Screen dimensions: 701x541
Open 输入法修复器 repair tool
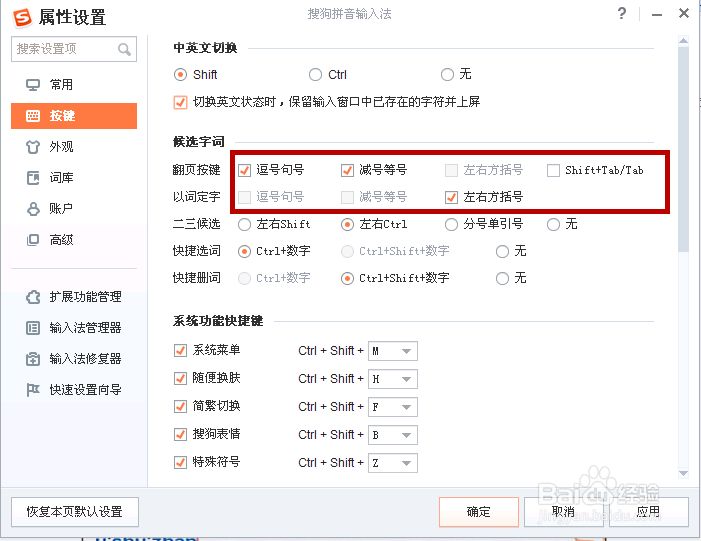(x=84, y=359)
